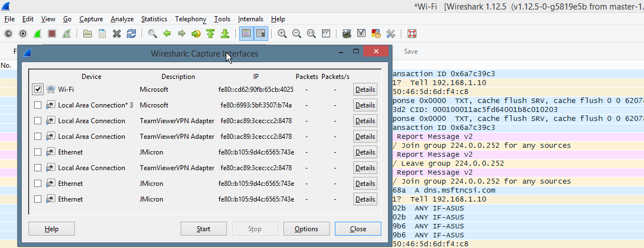Open a capture file with the folder icon
The width and height of the screenshot is (644, 248).
(87, 34)
